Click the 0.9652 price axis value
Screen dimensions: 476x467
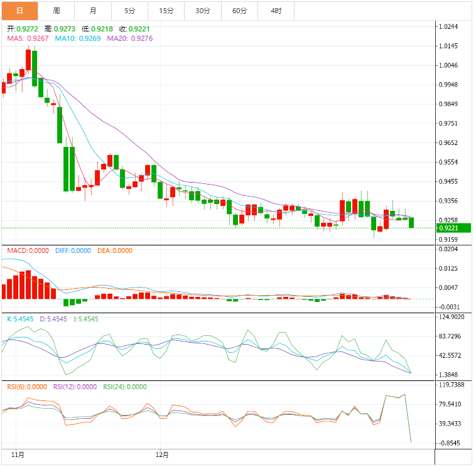tap(449, 143)
